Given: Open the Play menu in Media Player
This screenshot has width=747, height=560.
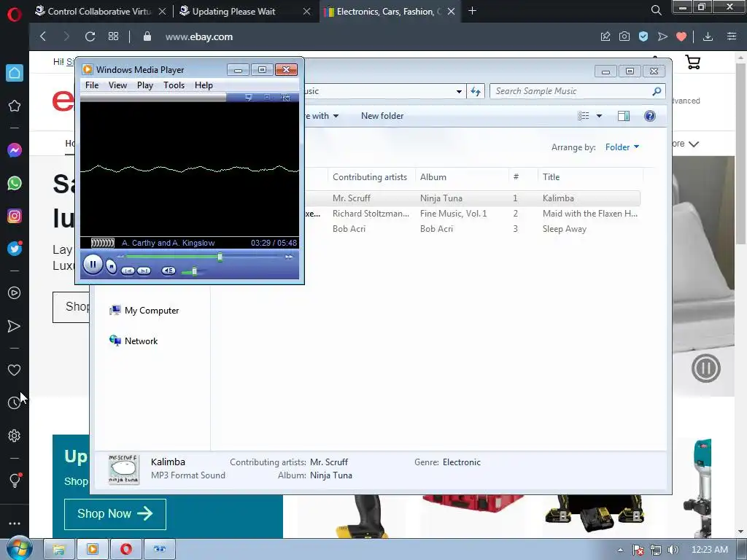Looking at the screenshot, I should (145, 85).
